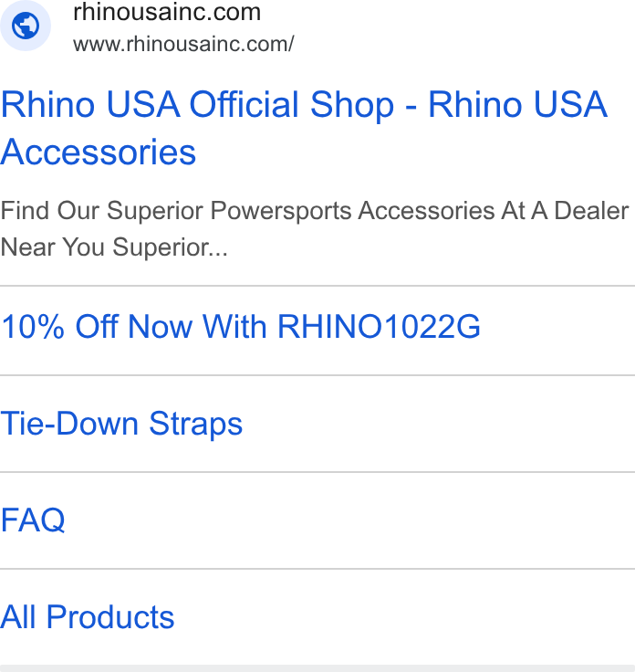Click the Find Our Superior Powersports description

coord(315,229)
